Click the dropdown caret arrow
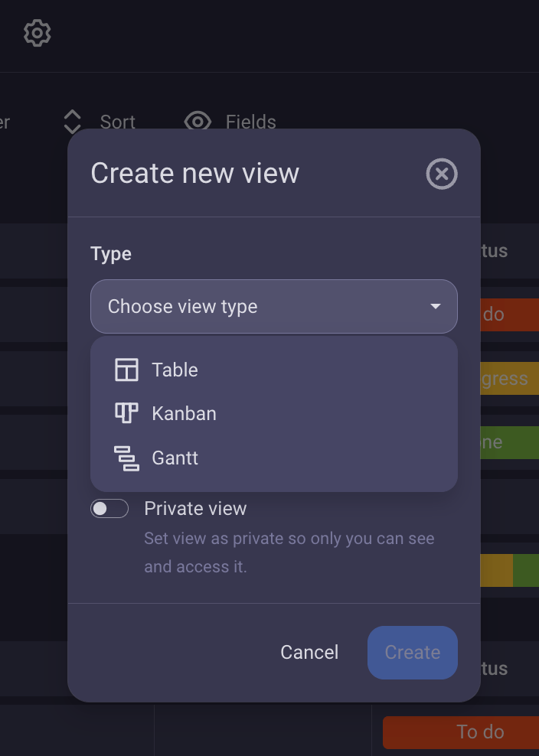This screenshot has height=756, width=539. [x=435, y=306]
